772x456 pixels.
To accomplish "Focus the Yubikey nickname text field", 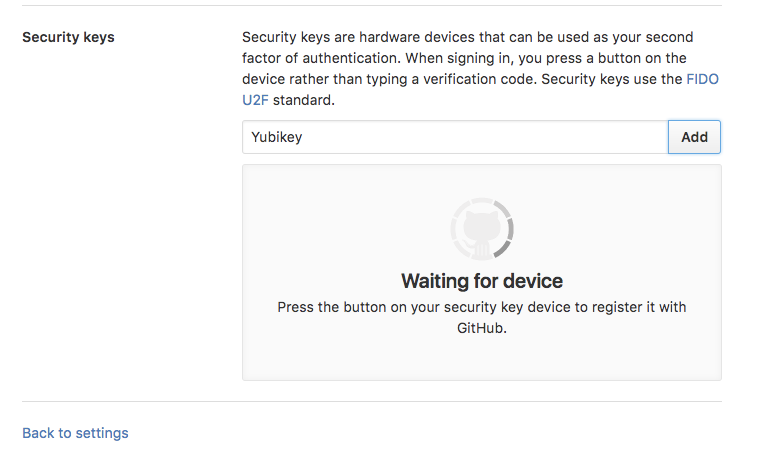I will click(454, 137).
